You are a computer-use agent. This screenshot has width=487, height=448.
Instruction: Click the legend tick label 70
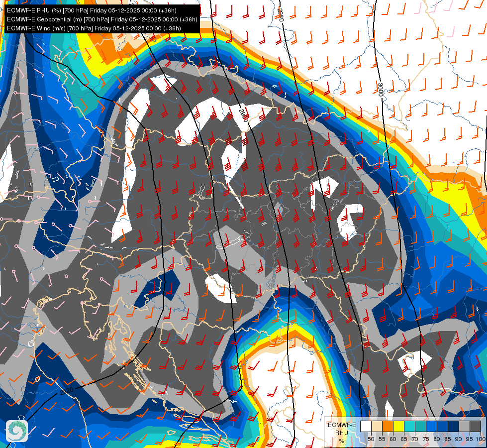[x=415, y=439]
